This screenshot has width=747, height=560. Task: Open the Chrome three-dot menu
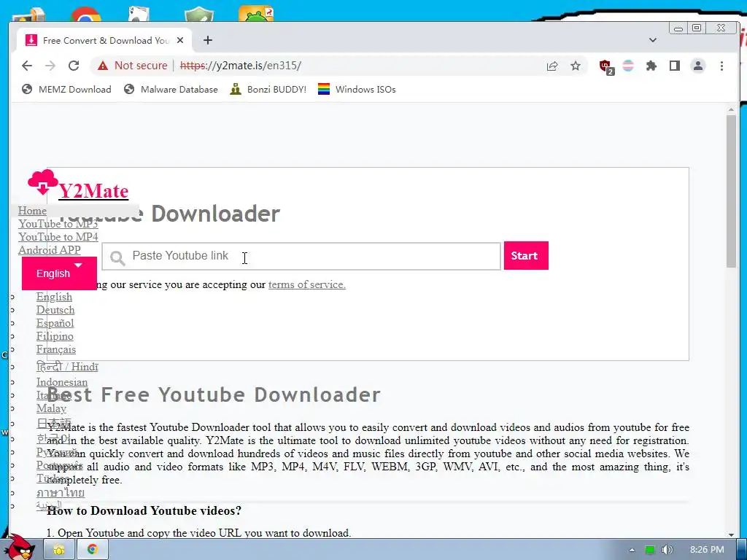(721, 66)
